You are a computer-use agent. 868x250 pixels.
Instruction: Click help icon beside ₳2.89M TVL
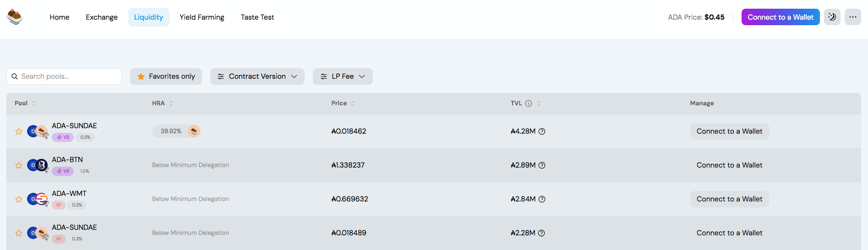click(542, 165)
